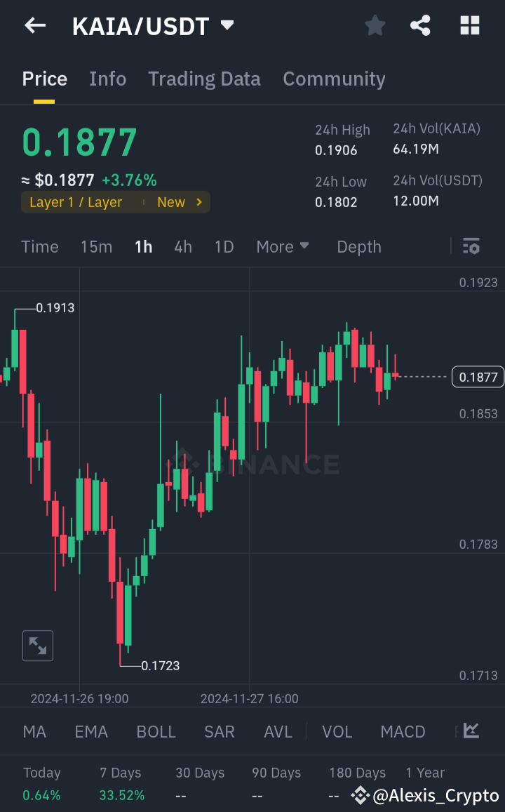
Task: Open the grid layout icon
Action: click(469, 25)
